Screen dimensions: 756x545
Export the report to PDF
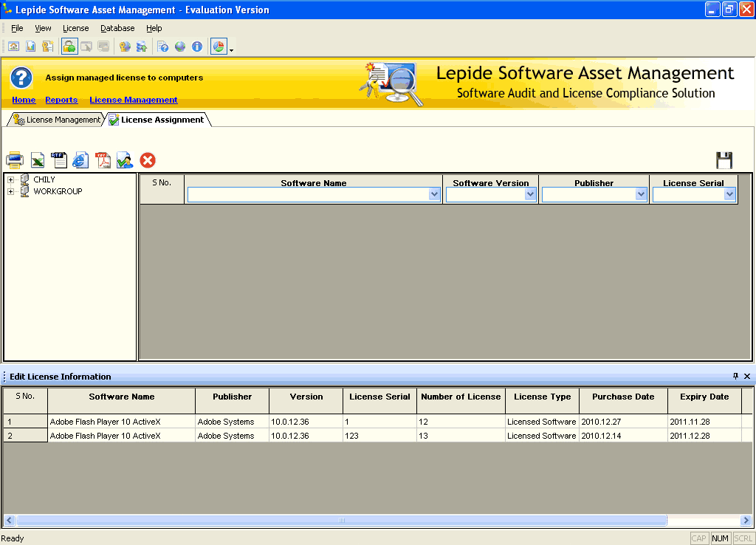coord(103,160)
